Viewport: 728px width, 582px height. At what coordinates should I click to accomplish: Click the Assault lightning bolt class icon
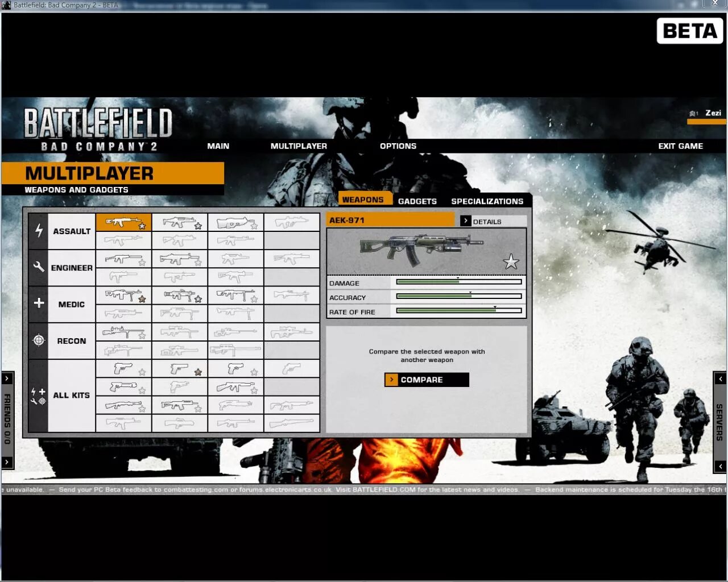click(39, 231)
